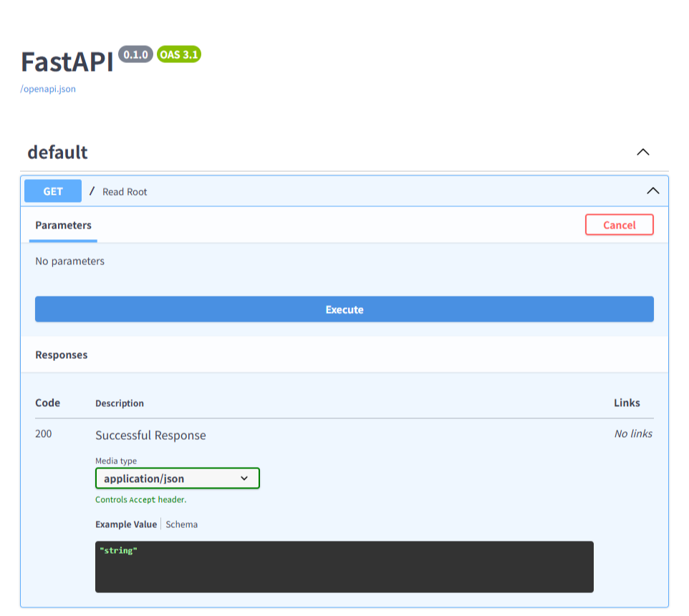Click the "string" example code block
The height and width of the screenshot is (616, 689).
(344, 567)
